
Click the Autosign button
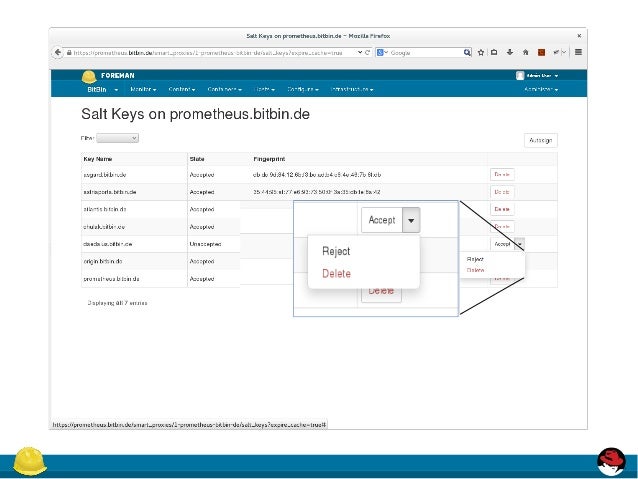[541, 140]
